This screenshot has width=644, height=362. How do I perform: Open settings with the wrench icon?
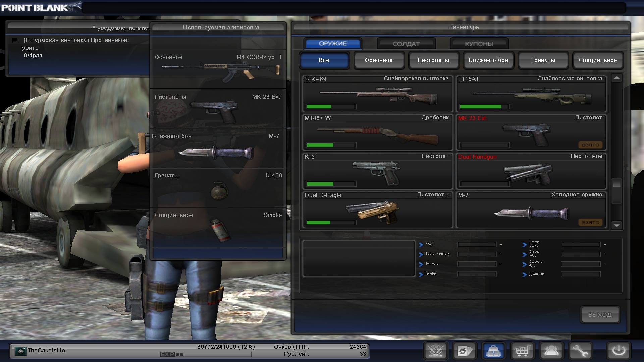pos(580,351)
